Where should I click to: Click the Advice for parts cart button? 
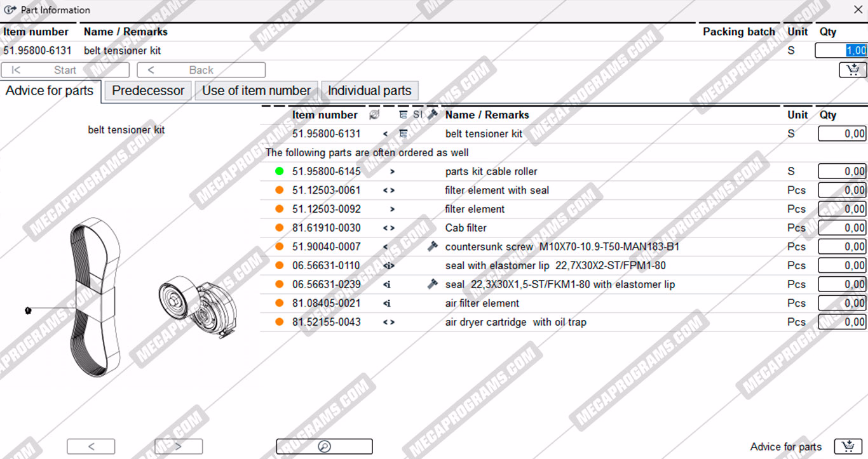click(x=847, y=446)
